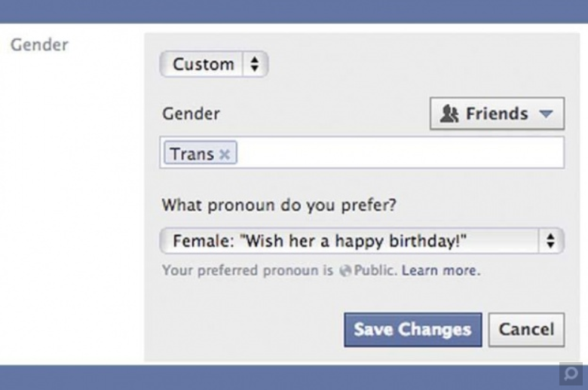The image size is (588, 390).
Task: Click the 'Your preferred pronoun is' text
Action: [247, 270]
